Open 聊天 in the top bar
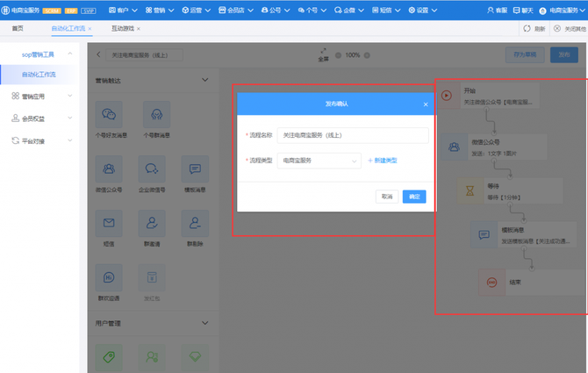Screen dimensions: 588x373 523,11
